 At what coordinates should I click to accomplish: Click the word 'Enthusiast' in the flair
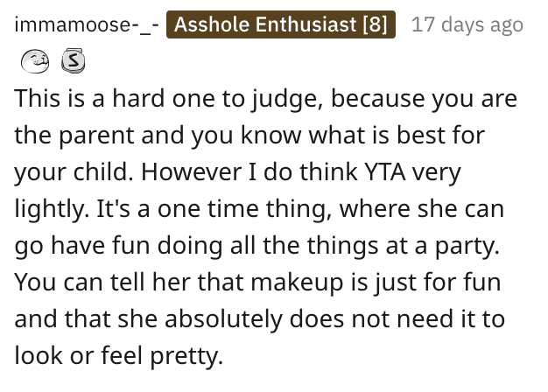(x=306, y=24)
